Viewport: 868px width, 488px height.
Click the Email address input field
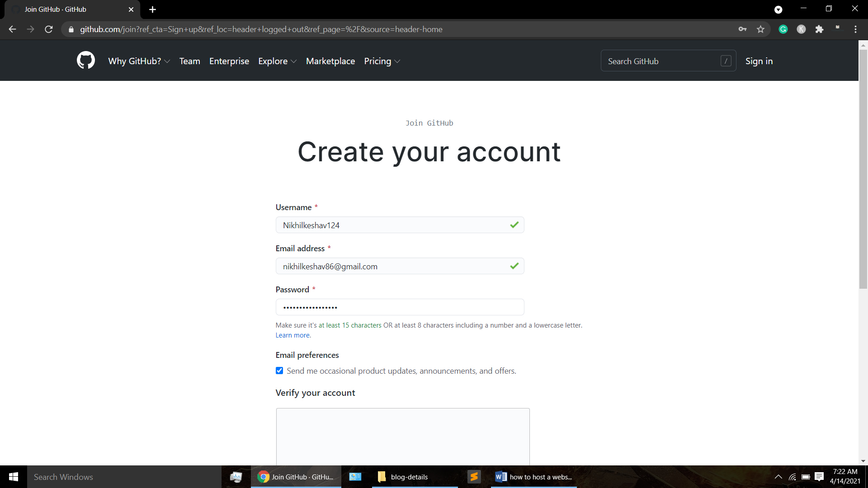(400, 266)
